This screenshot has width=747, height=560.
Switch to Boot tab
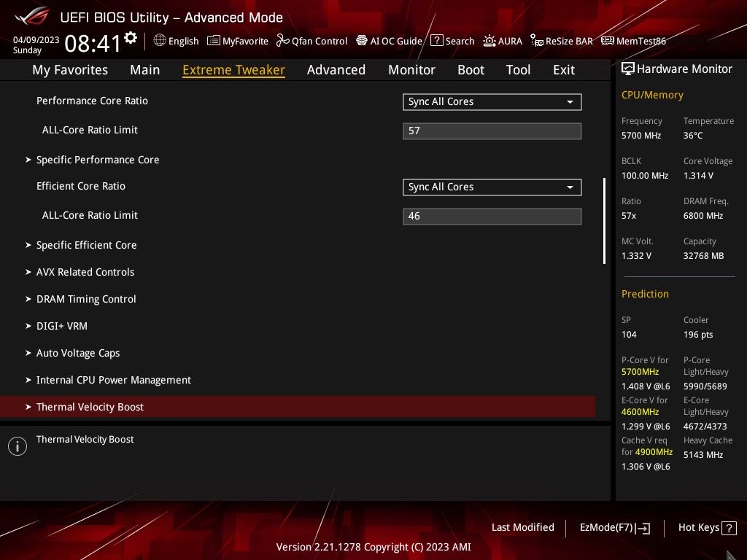(x=471, y=70)
